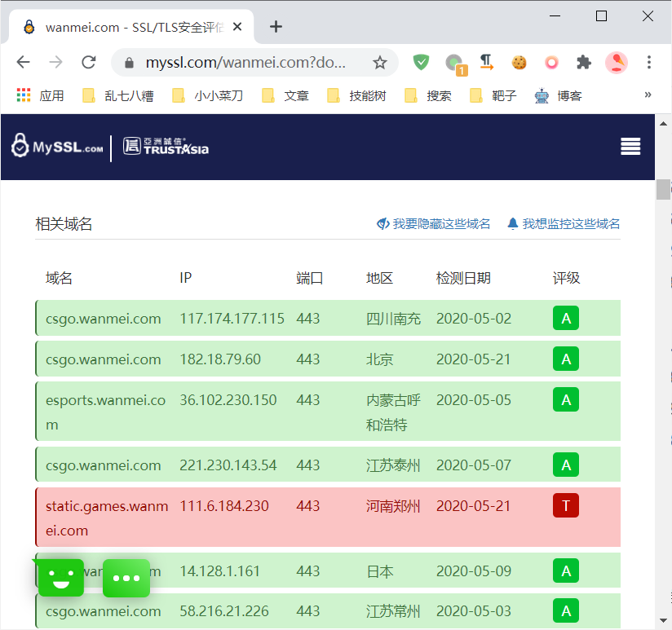Click the A grade for esports.wanmei.com
The width and height of the screenshot is (672, 630).
pyautogui.click(x=566, y=399)
